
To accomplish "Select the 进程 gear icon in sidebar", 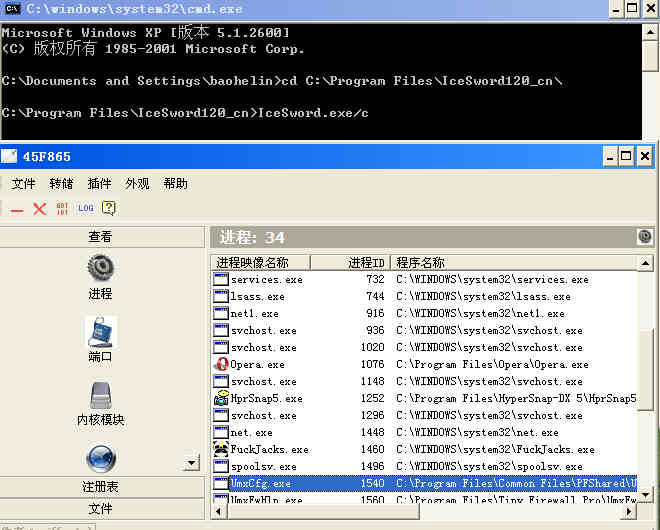I will [x=100, y=268].
